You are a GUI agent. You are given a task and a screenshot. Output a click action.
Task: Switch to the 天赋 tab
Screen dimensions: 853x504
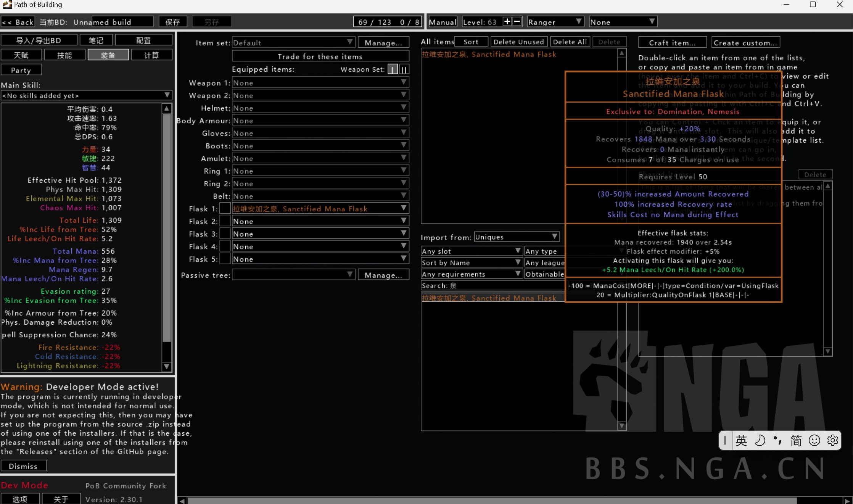(x=21, y=55)
